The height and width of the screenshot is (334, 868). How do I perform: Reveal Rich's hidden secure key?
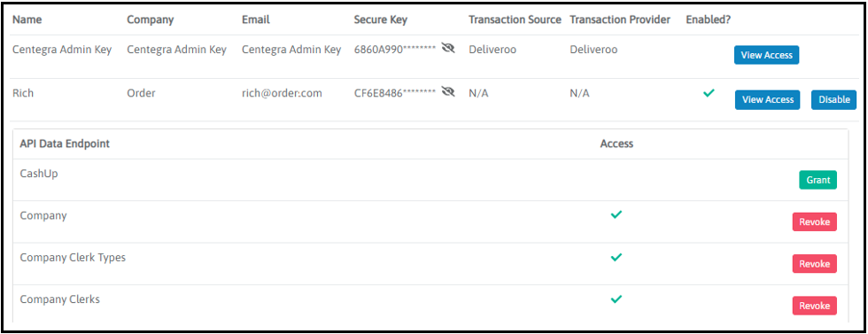pos(448,92)
